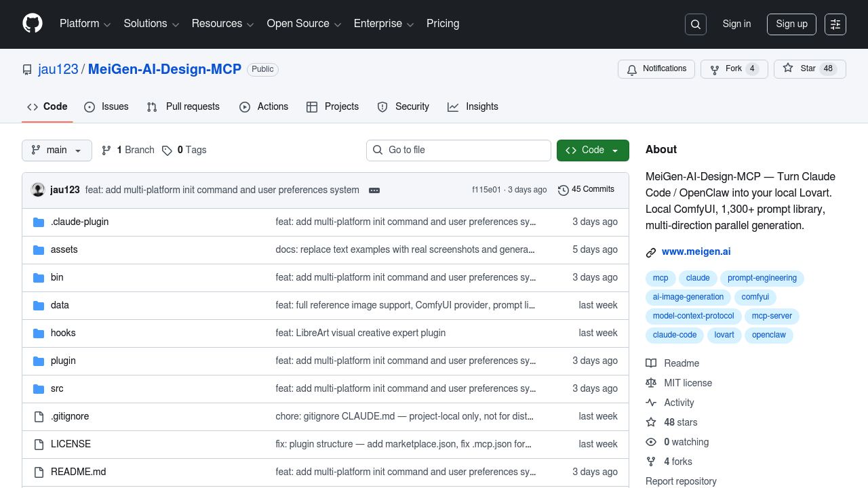Switch to the Issues tab
The height and width of the screenshot is (488, 868).
[106, 107]
